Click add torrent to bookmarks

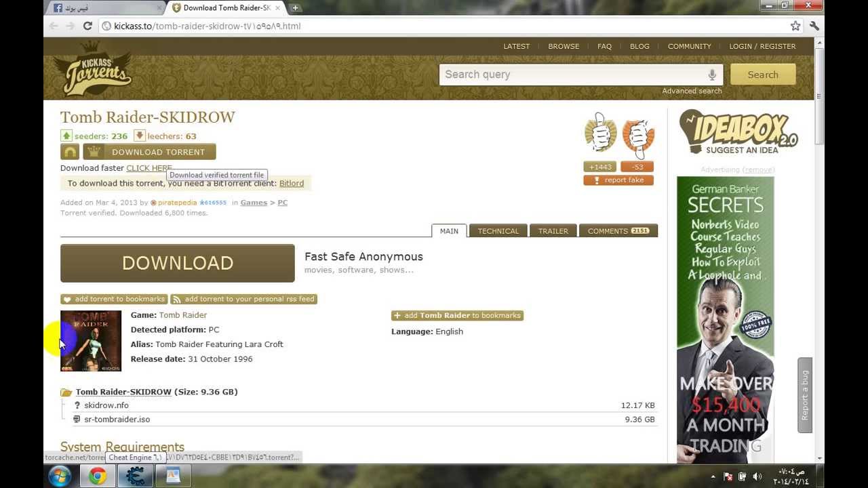[114, 299]
